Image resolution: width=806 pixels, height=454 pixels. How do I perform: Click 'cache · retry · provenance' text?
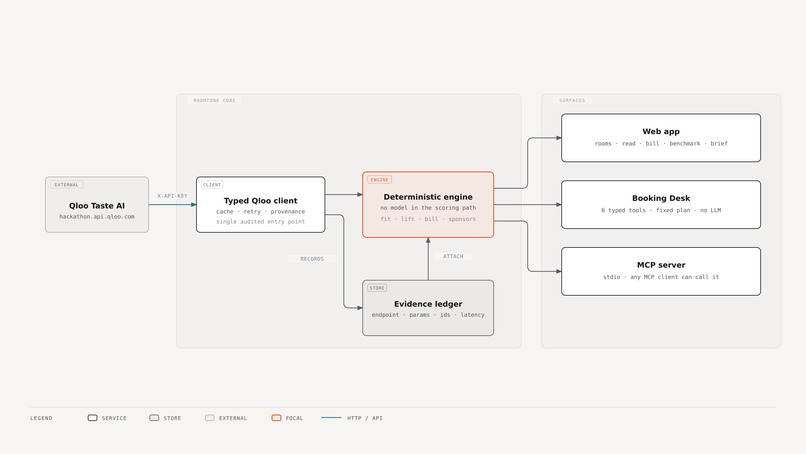pyautogui.click(x=261, y=211)
